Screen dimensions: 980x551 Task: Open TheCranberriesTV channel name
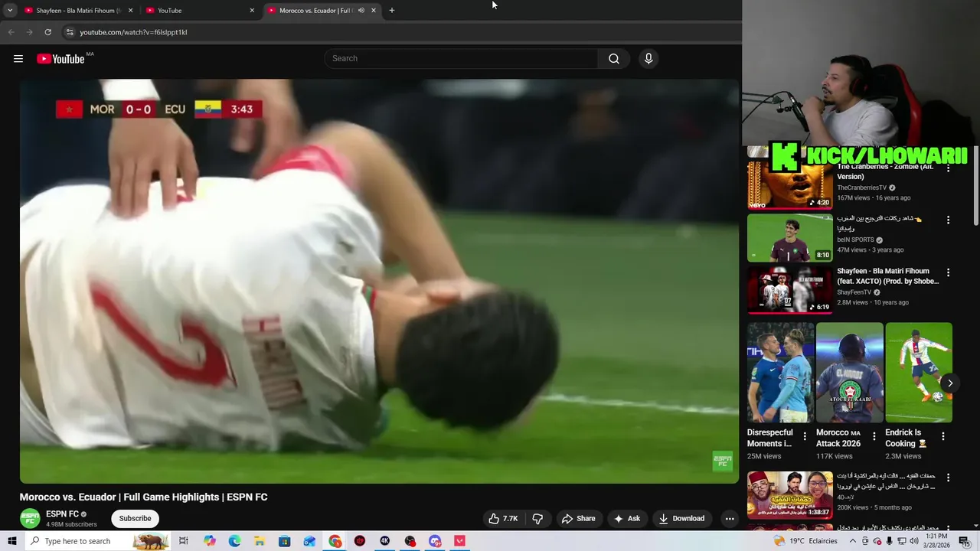pos(861,187)
